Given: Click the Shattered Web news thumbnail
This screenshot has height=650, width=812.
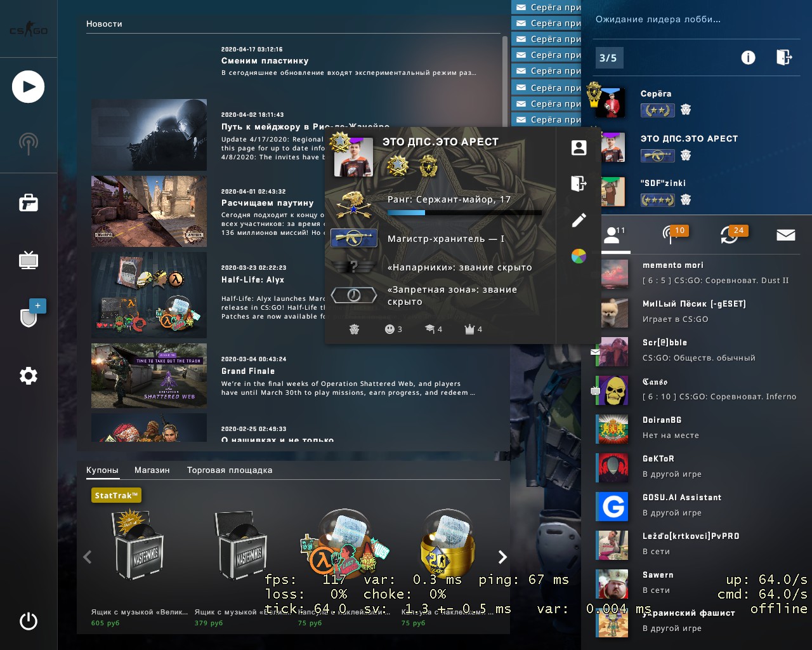Looking at the screenshot, I should click(149, 376).
